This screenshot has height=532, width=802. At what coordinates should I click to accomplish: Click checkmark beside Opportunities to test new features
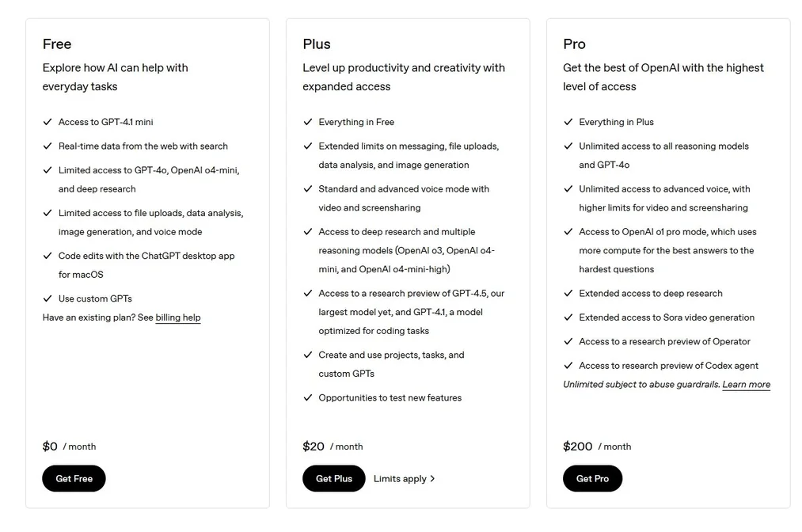click(x=308, y=397)
